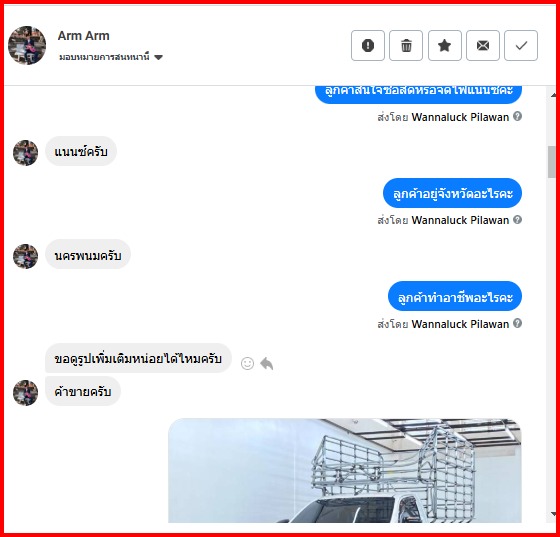Mark conversation as spam with exclamation icon

368,45
